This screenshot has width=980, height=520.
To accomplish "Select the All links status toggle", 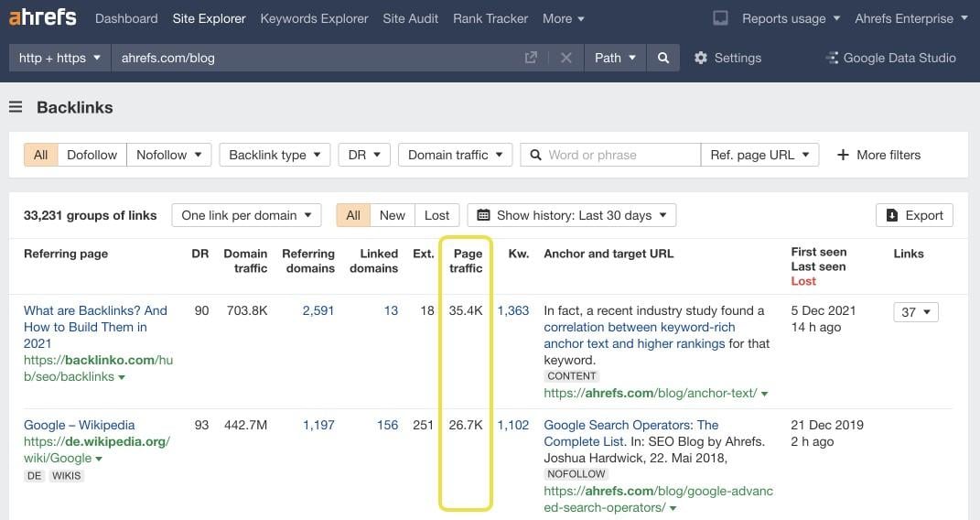I will coord(353,215).
